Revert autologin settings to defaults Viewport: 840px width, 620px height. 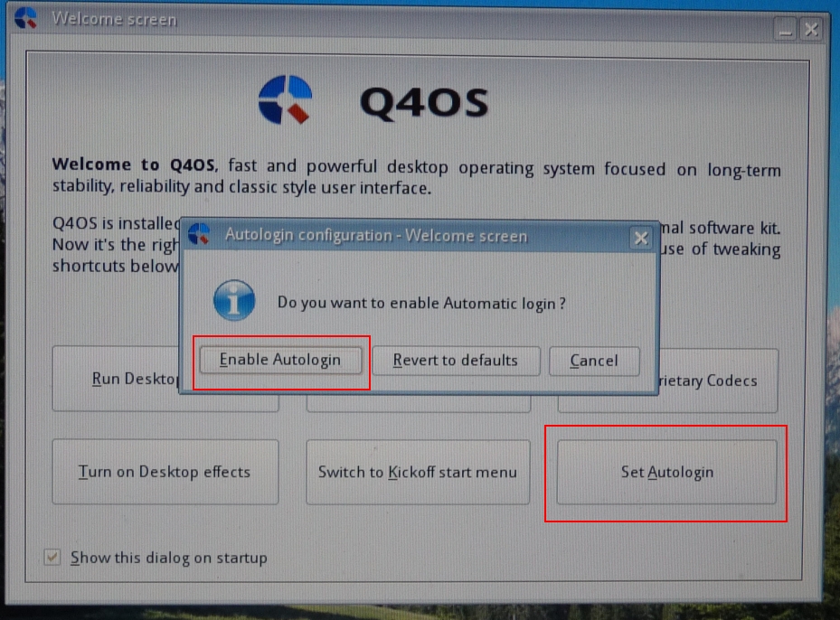456,360
